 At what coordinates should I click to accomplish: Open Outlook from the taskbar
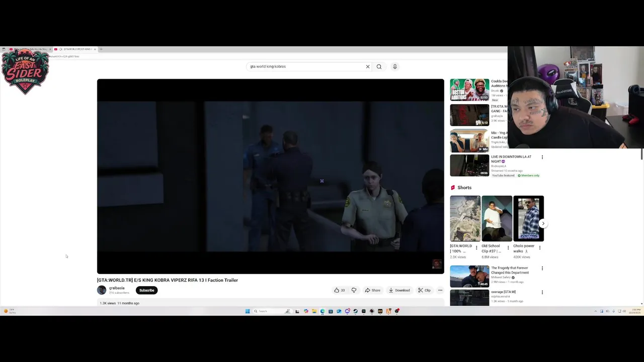pyautogui.click(x=339, y=311)
